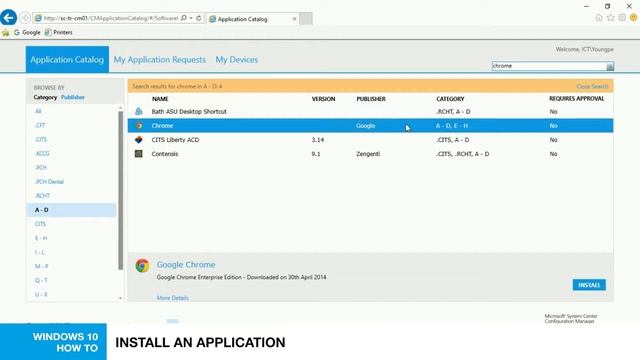Sort results by VERSION column header
The width and height of the screenshot is (640, 360).
pos(323,99)
